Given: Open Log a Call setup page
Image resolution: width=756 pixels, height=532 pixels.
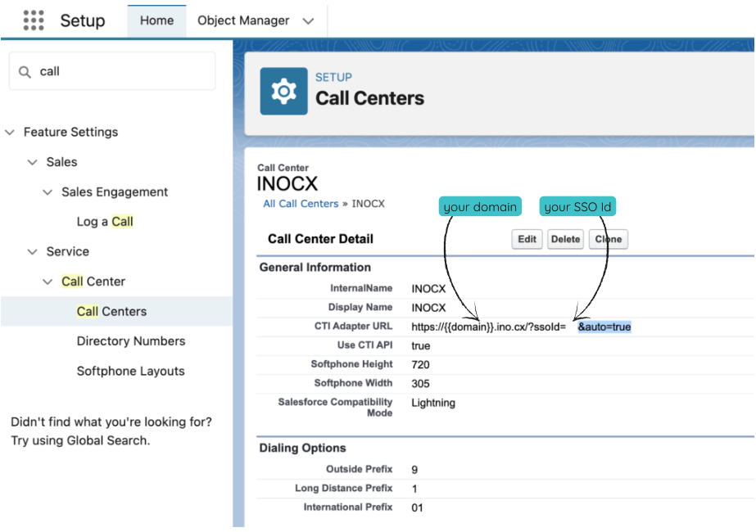Looking at the screenshot, I should 105,222.
